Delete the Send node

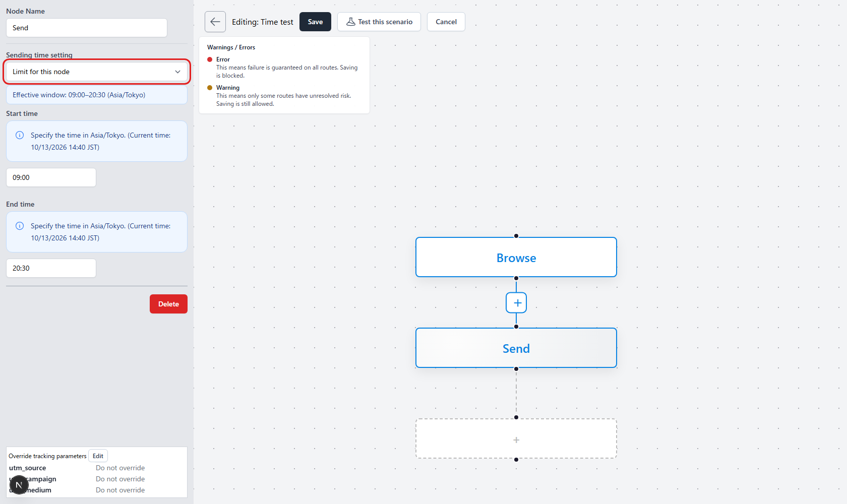(168, 304)
